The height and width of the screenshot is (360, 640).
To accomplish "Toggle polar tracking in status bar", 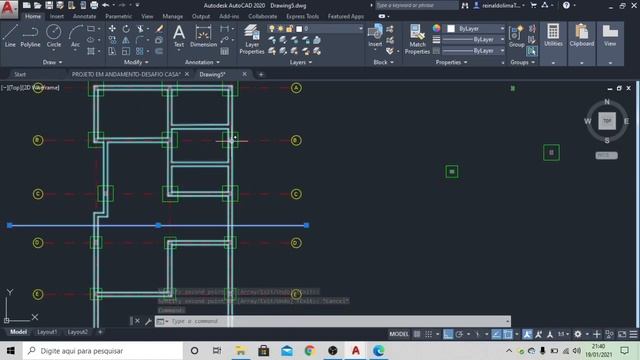I will click(x=460, y=334).
